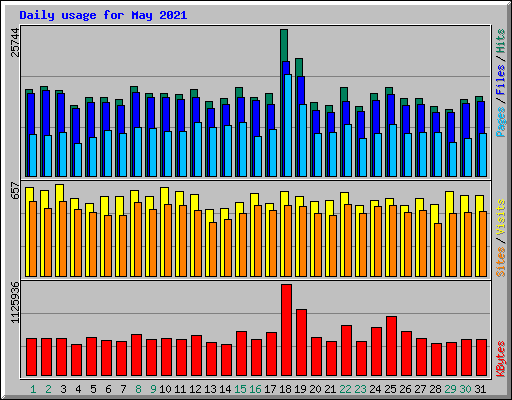Select the orange Sites bar for day 31

coord(483,244)
